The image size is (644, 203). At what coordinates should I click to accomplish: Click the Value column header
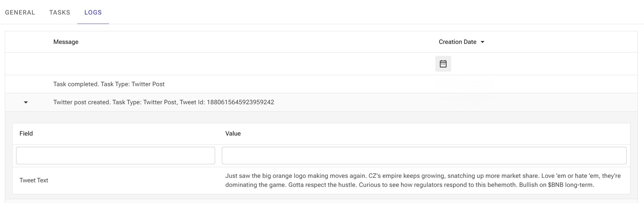[x=233, y=134]
